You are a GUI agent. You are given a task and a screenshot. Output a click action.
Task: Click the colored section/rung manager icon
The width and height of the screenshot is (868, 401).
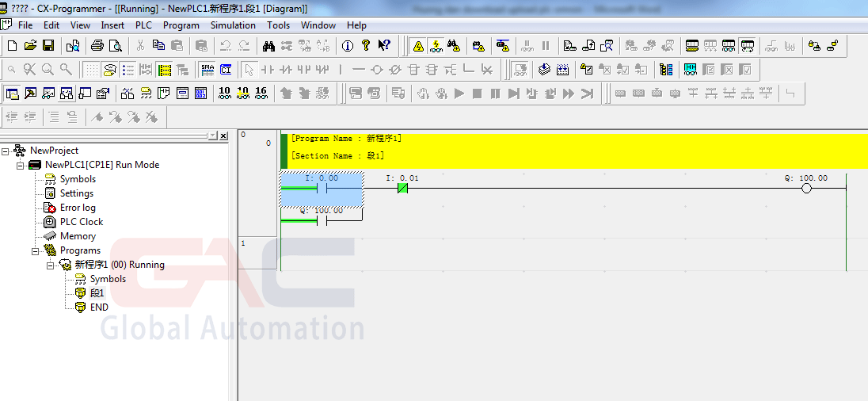pyautogui.click(x=666, y=70)
